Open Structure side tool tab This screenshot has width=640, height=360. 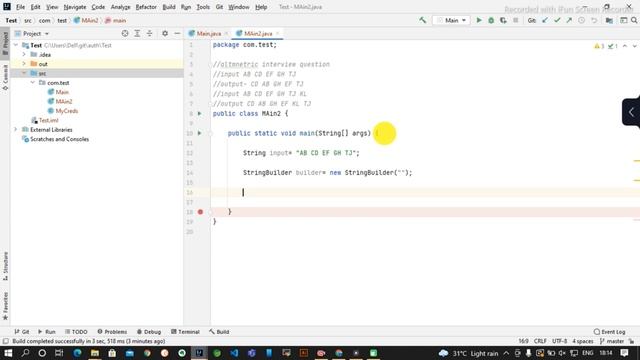(x=5, y=266)
